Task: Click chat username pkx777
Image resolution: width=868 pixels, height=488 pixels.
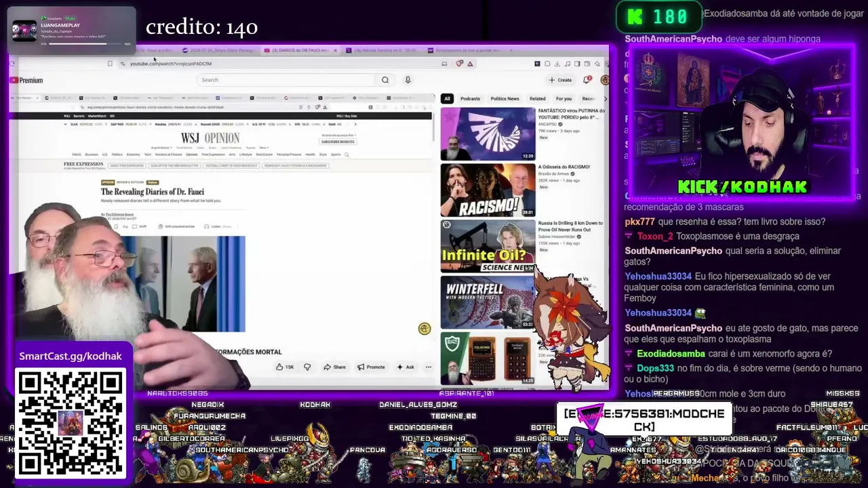Action: pos(639,222)
